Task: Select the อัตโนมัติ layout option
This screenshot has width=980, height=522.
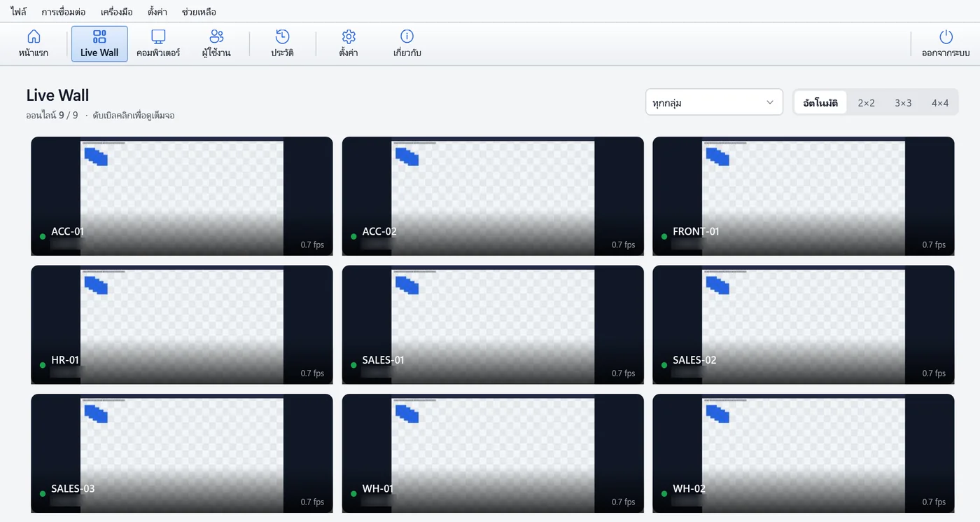Action: point(820,102)
